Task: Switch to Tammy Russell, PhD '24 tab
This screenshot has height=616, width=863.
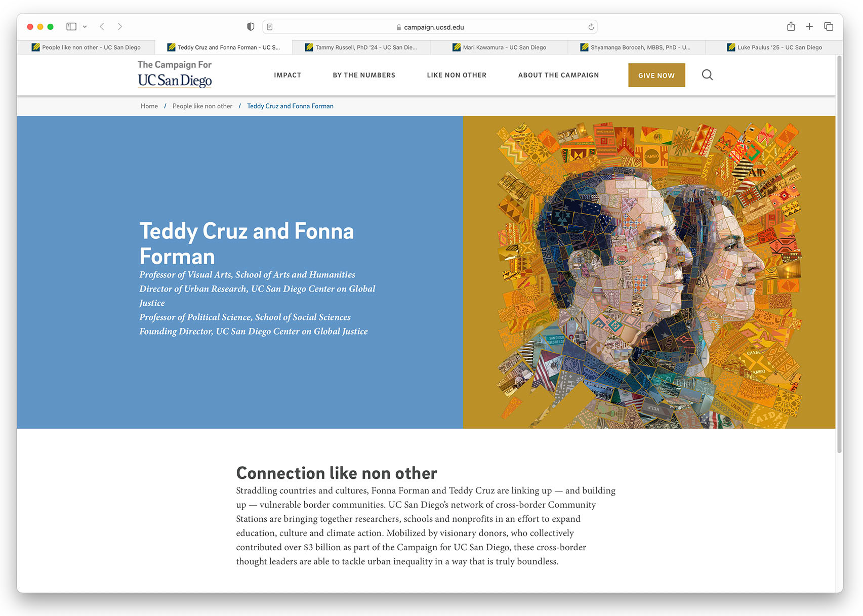Action: pyautogui.click(x=361, y=47)
